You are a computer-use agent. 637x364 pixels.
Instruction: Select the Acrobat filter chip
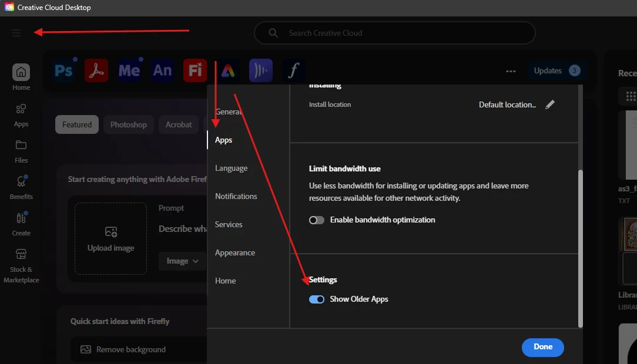pos(178,124)
